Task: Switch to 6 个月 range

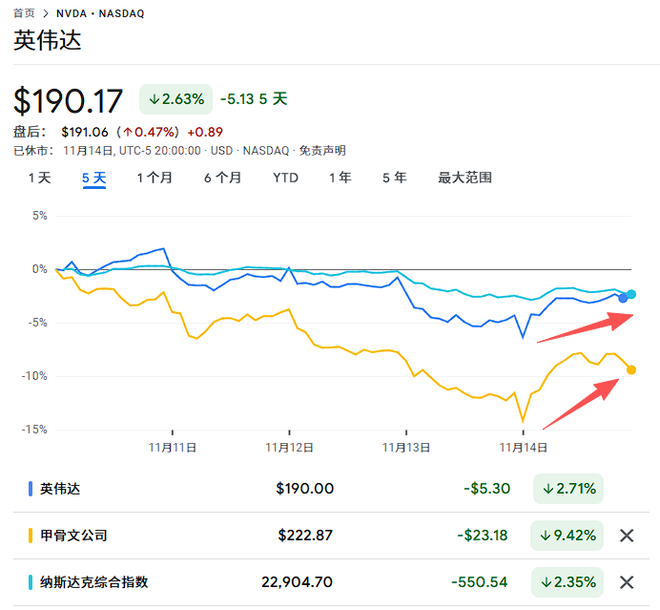Action: 222,178
